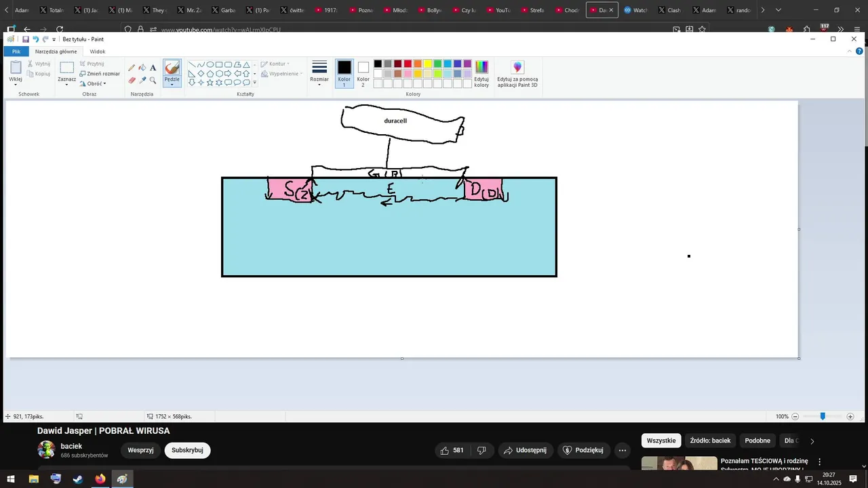Select the Text tool (letter A)
Image resolution: width=868 pixels, height=488 pixels.
(x=153, y=68)
